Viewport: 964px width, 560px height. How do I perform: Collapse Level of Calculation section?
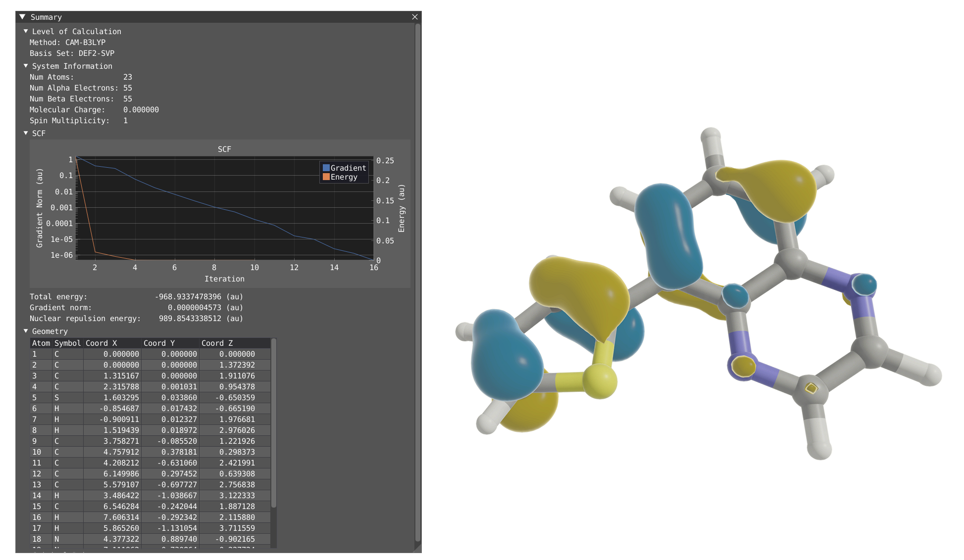26,31
